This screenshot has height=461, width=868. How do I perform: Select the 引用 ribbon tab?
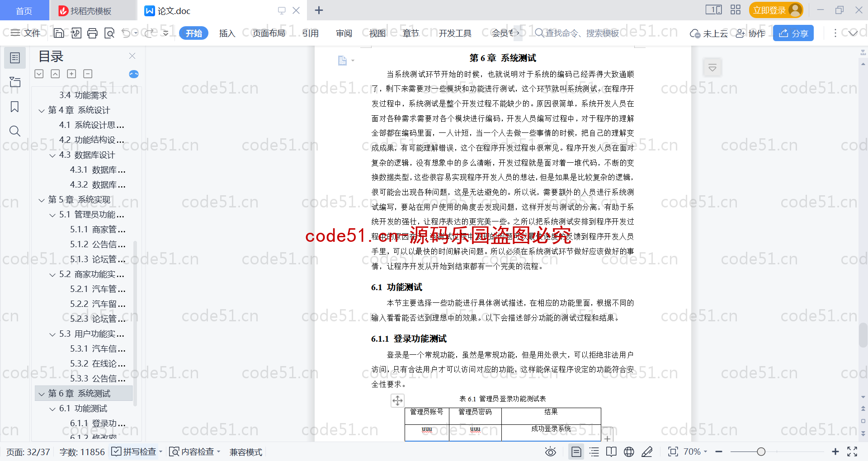pyautogui.click(x=310, y=33)
